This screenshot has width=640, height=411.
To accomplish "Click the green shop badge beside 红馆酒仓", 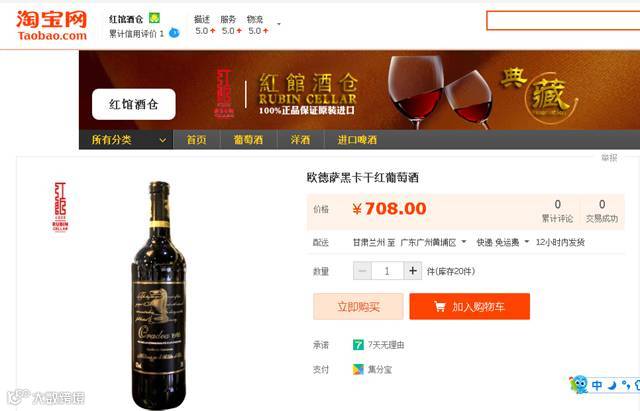I will tap(154, 18).
